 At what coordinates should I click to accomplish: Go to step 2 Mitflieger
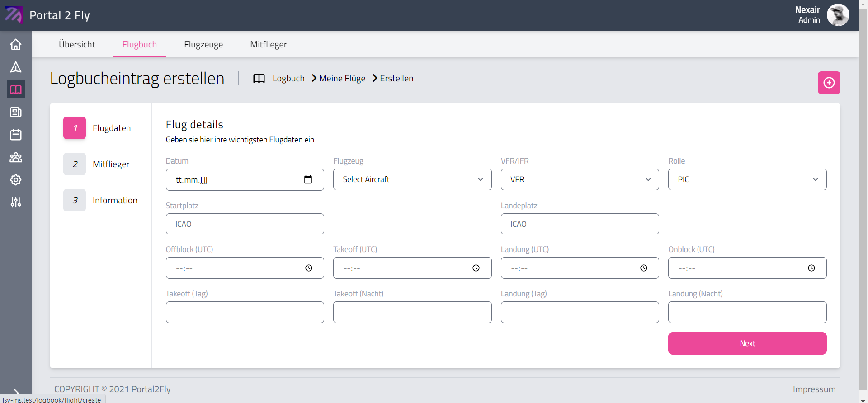pyautogui.click(x=110, y=164)
